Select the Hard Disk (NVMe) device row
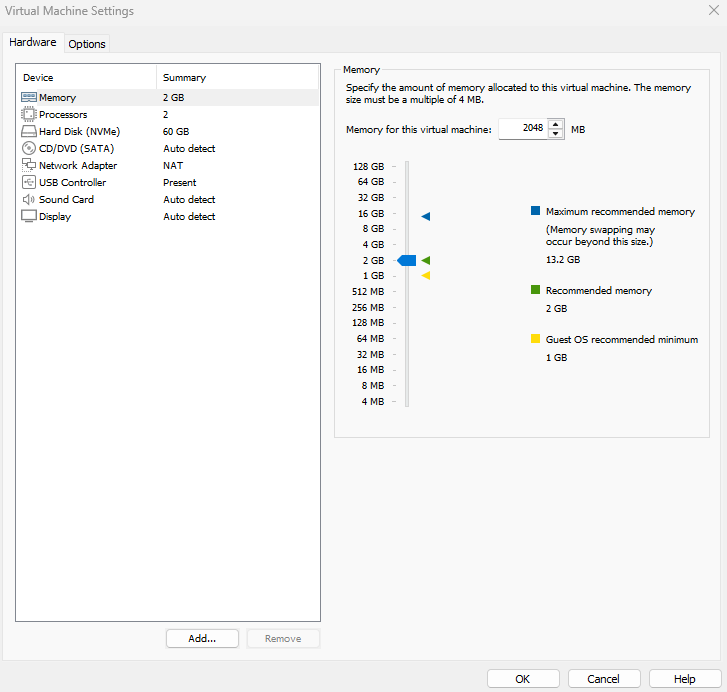Screen dimensions: 727x692 coord(169,131)
